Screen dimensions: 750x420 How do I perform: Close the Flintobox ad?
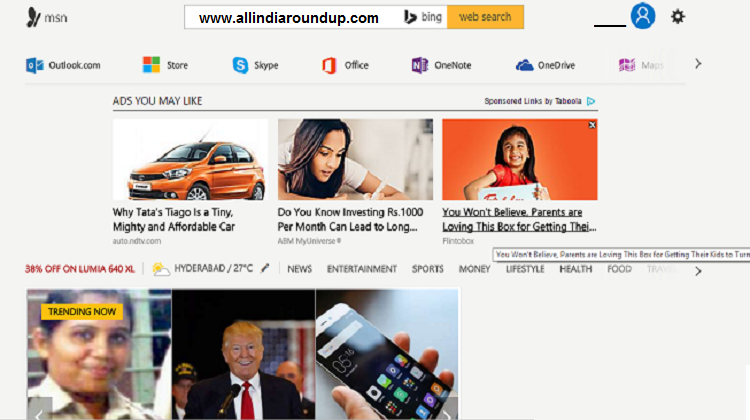point(592,125)
